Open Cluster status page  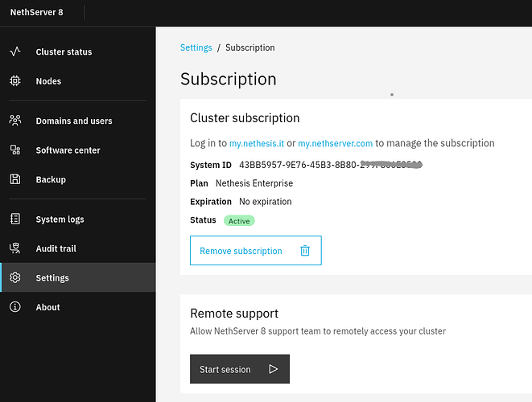(x=78, y=51)
